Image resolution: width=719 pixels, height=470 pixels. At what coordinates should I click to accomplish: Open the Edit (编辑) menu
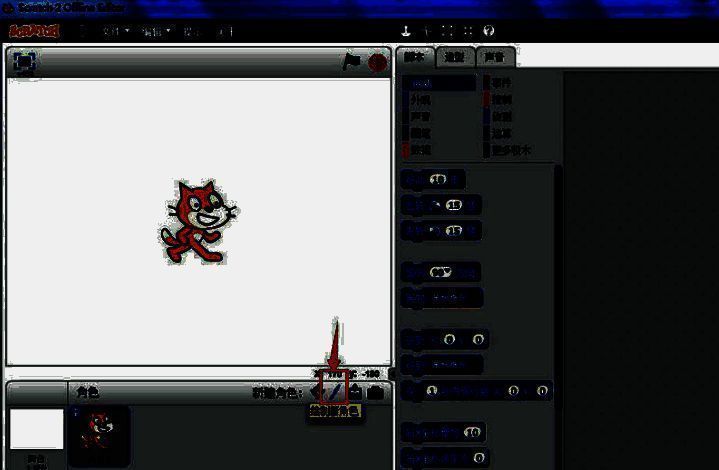pos(154,31)
